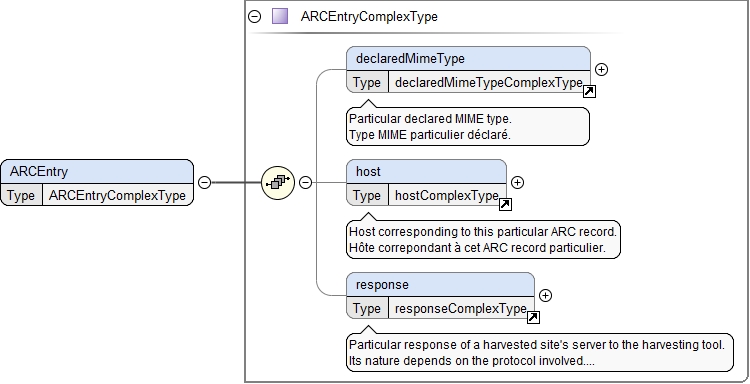Select the declaredMimeType element header
This screenshot has width=750, height=384.
point(468,59)
